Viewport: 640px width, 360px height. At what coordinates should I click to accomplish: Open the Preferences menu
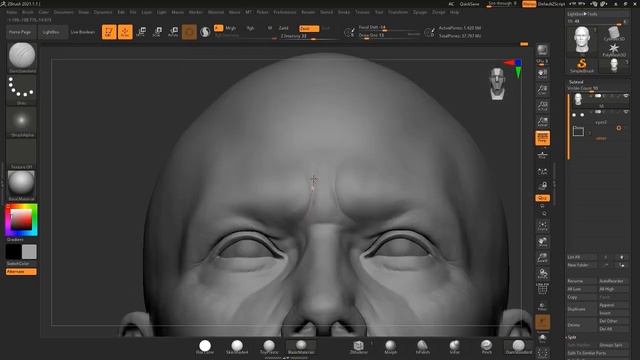285,12
